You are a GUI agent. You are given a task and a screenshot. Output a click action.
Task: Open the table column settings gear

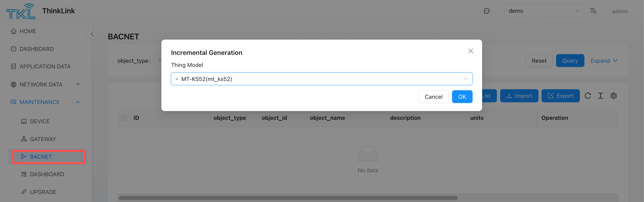pyautogui.click(x=613, y=96)
